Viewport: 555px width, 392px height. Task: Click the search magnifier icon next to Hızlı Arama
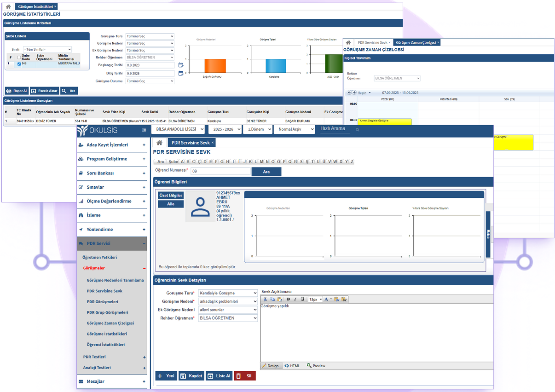tap(358, 130)
